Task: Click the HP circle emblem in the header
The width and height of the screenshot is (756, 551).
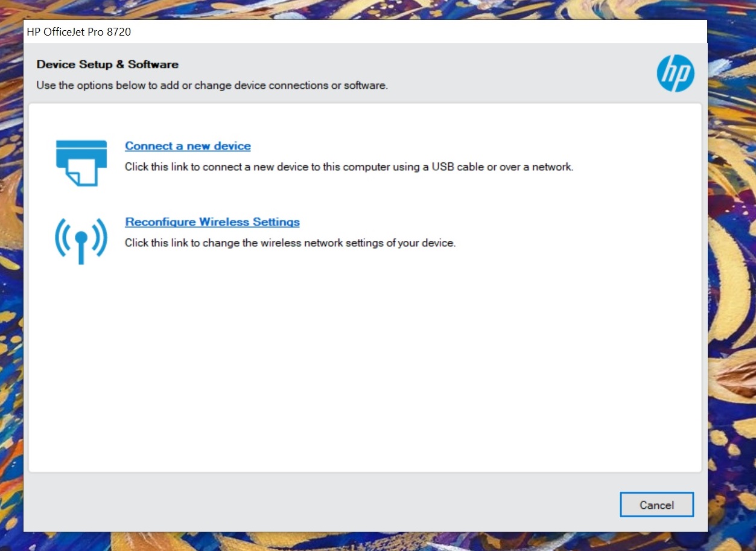Action: (675, 72)
